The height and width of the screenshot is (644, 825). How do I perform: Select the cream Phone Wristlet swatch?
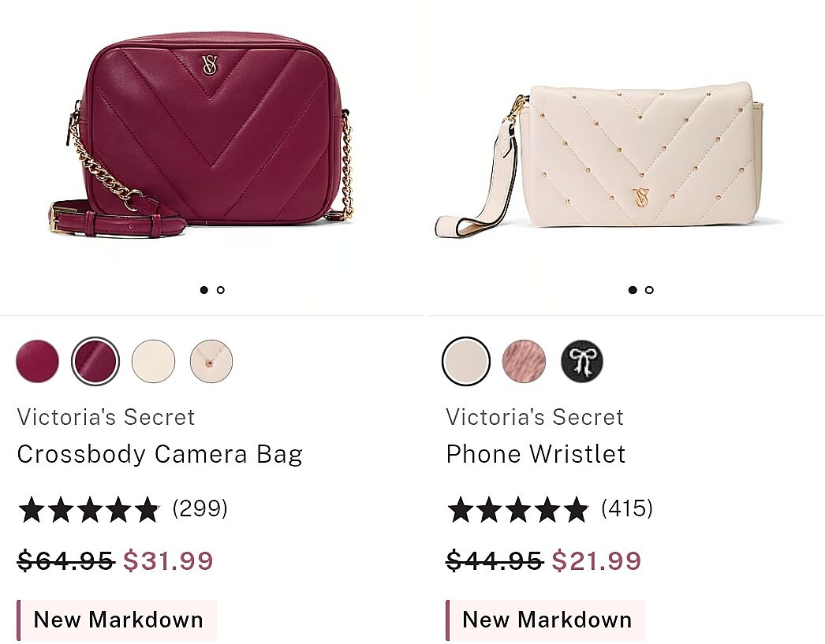[x=466, y=361]
